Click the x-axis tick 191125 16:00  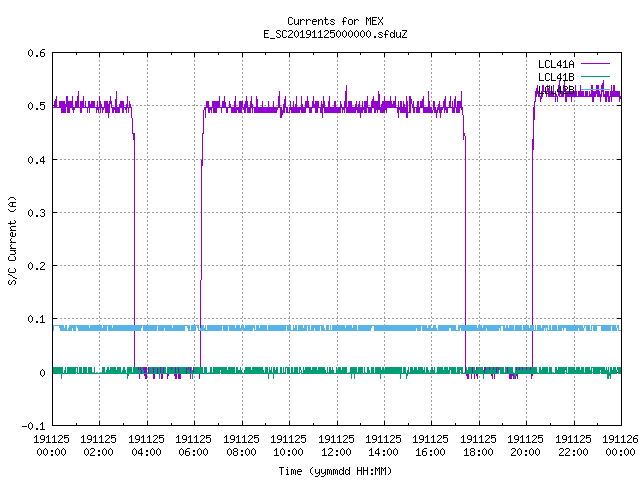pyautogui.click(x=431, y=445)
